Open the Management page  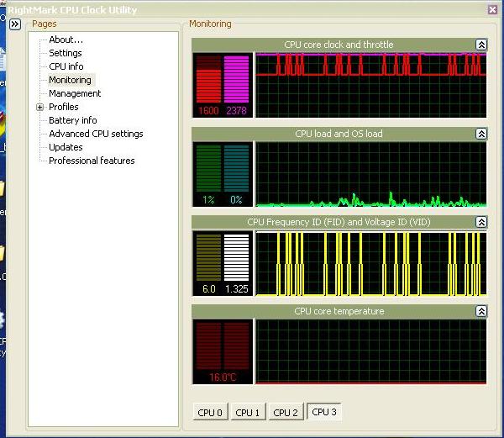[x=75, y=93]
